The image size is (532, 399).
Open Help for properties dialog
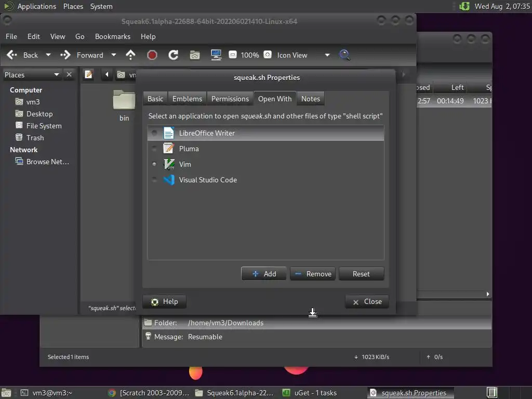click(165, 302)
